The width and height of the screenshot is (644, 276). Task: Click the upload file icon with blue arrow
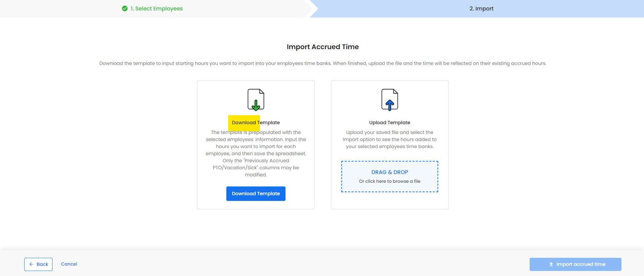tap(389, 100)
